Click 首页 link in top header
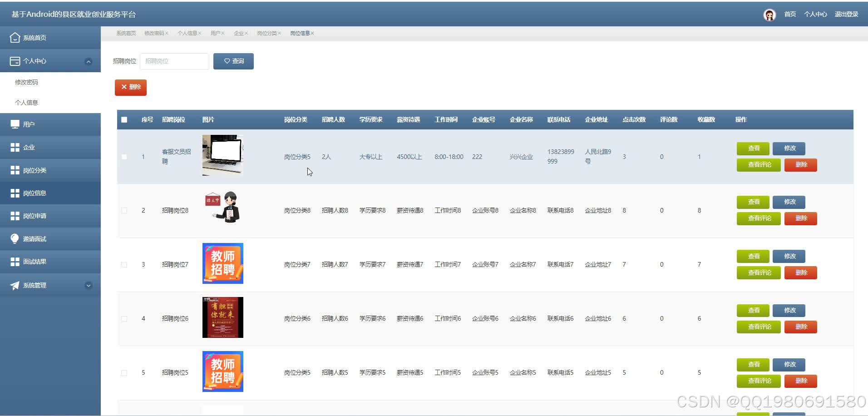 pyautogui.click(x=790, y=15)
